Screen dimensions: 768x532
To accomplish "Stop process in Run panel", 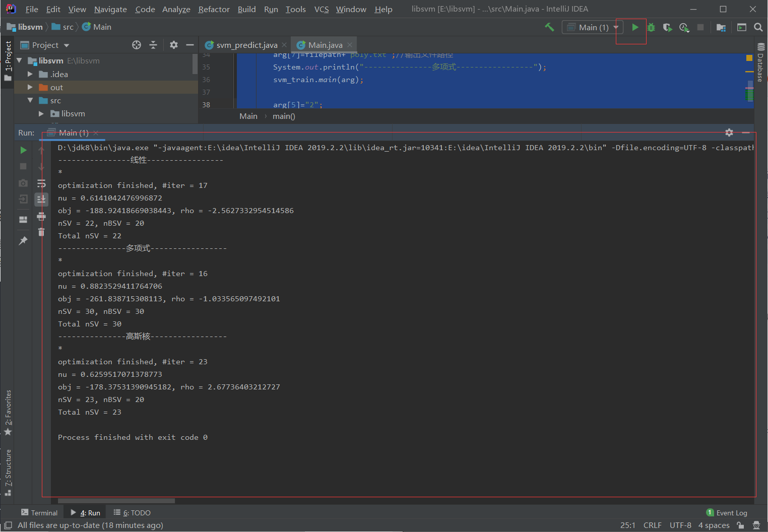I will 23,166.
